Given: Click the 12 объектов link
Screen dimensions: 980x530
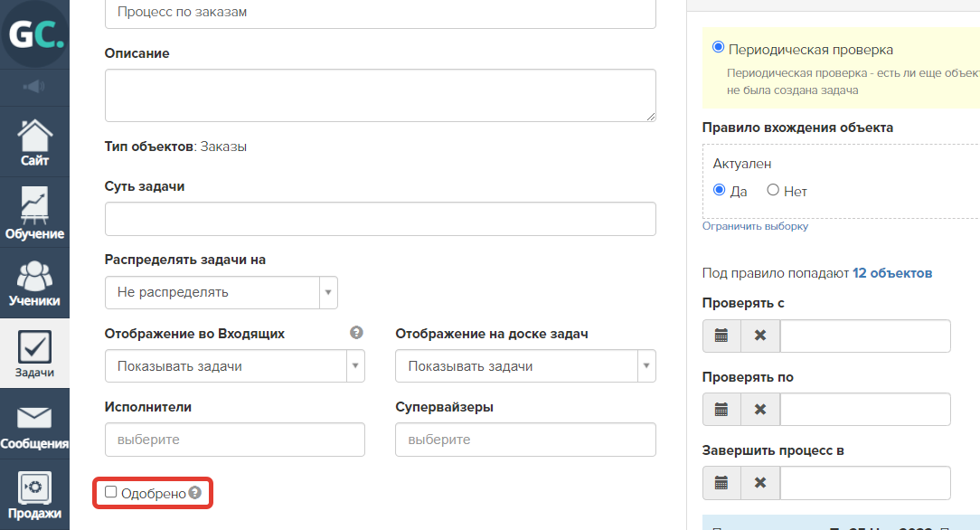Looking at the screenshot, I should pyautogui.click(x=891, y=272).
